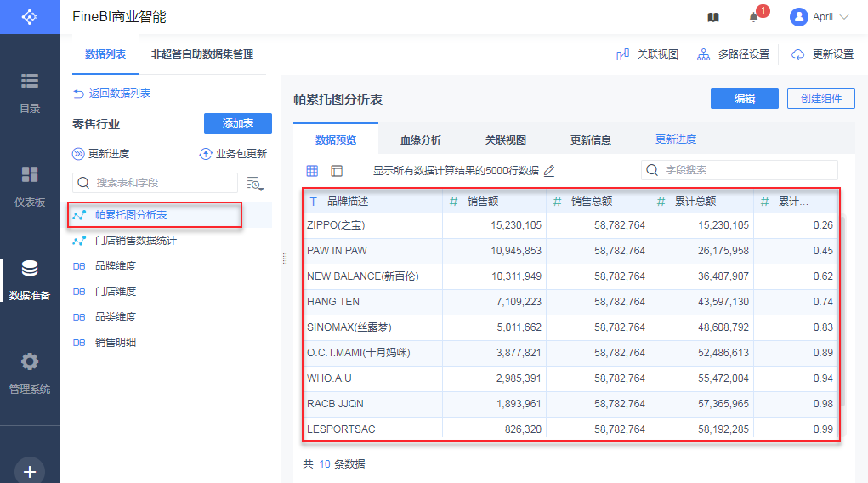
Task: Switch to the layout panel view icon
Action: (x=337, y=171)
